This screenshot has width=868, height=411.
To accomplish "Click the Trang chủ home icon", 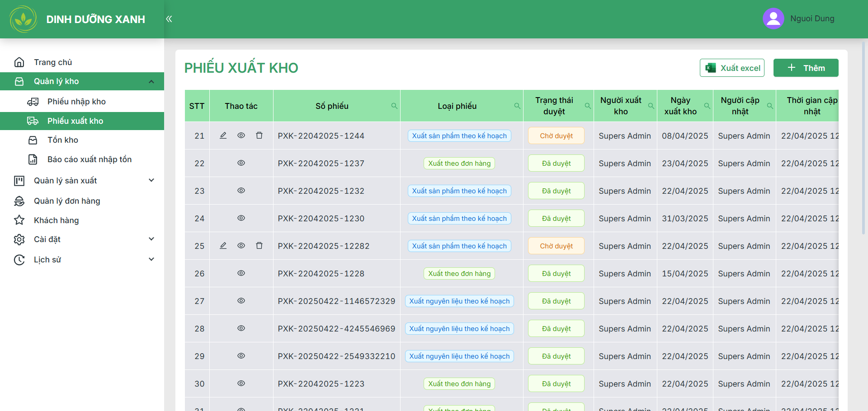I will tap(19, 62).
